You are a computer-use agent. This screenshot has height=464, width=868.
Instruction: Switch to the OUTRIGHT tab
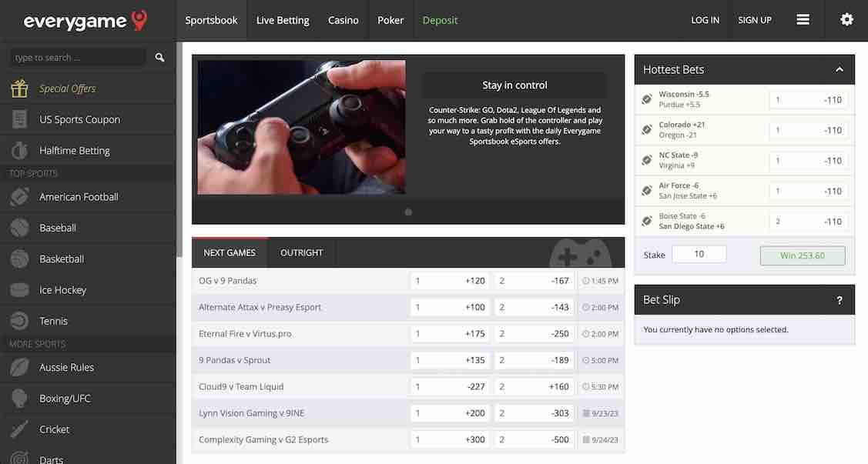[x=301, y=252]
